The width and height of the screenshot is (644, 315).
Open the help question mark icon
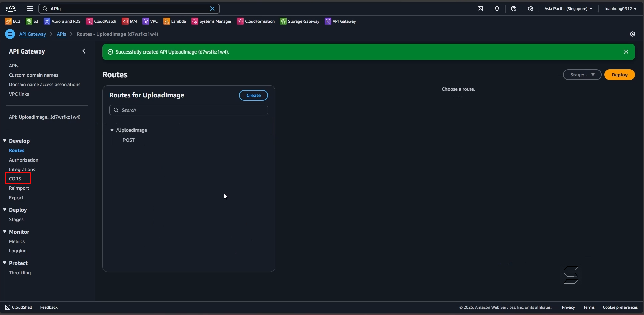[x=514, y=9]
